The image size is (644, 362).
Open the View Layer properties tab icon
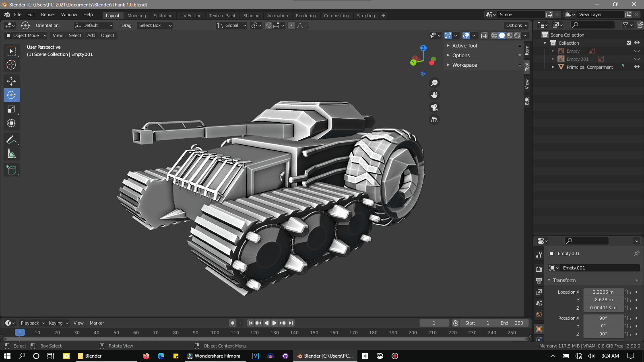tap(539, 292)
